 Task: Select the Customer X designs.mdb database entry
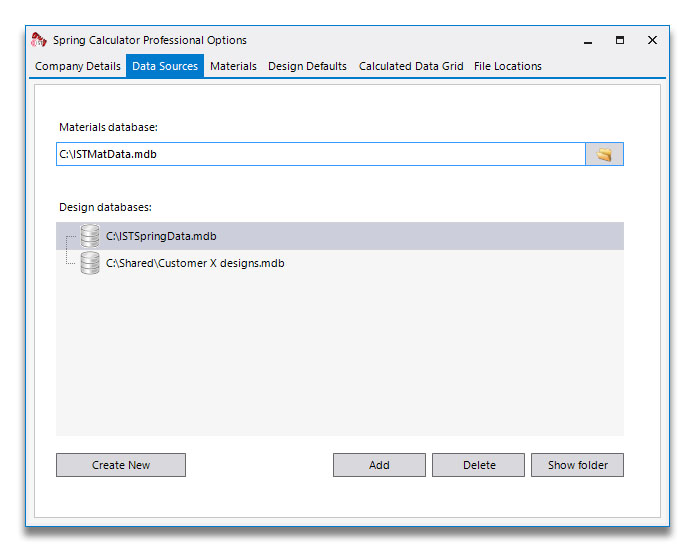tap(195, 263)
